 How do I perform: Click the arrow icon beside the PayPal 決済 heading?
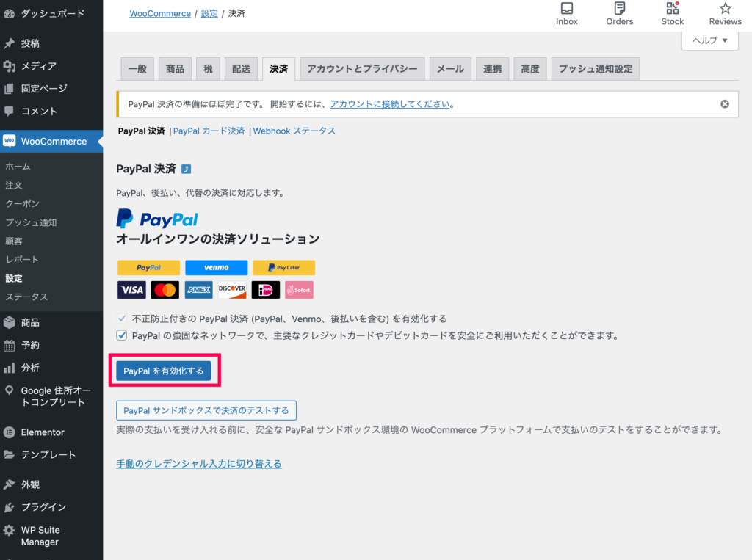tap(186, 169)
